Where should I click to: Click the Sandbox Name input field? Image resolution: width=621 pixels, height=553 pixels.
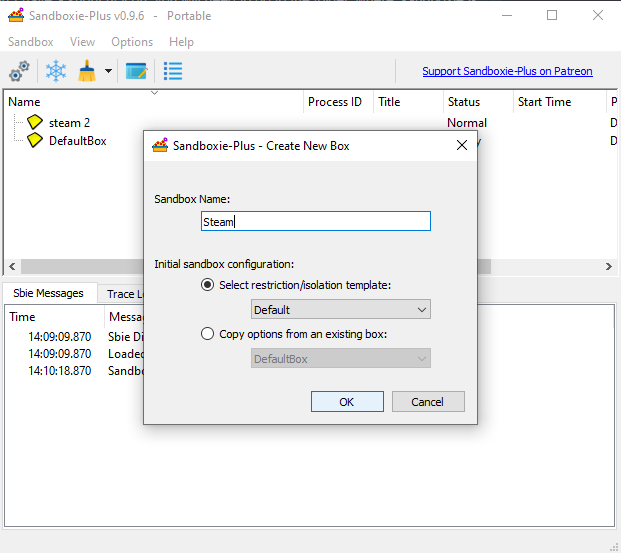pos(316,221)
